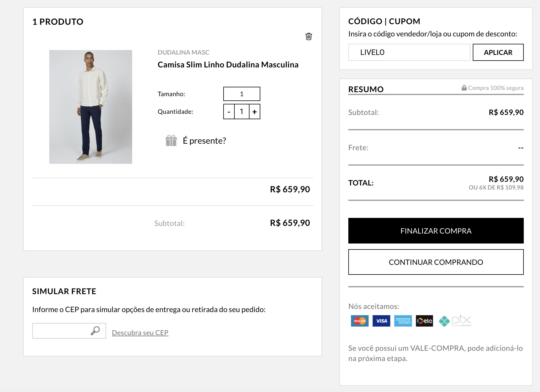Open Camisa Slim Linho Dudalina Masculina title
Screen dimensions: 540x392
(228, 65)
